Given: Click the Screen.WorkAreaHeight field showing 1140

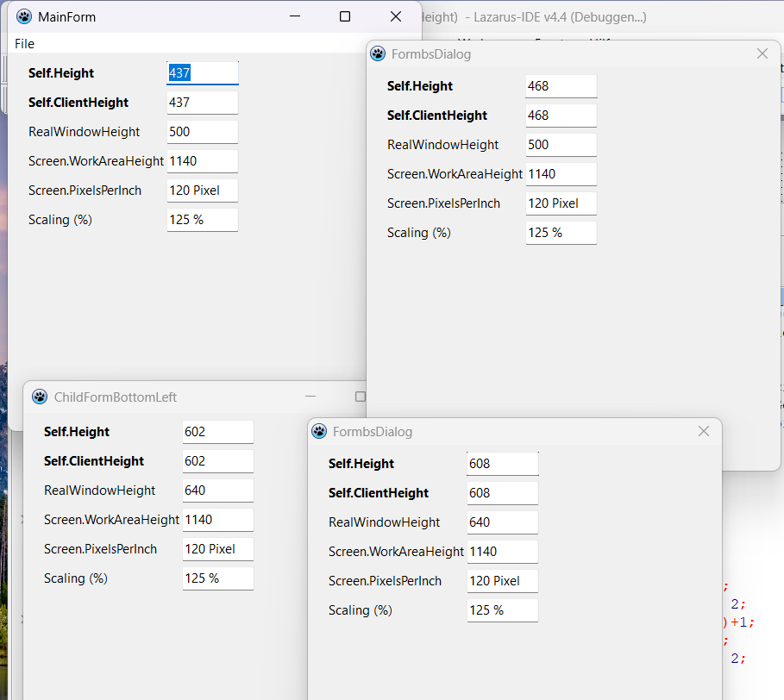Looking at the screenshot, I should [x=202, y=161].
